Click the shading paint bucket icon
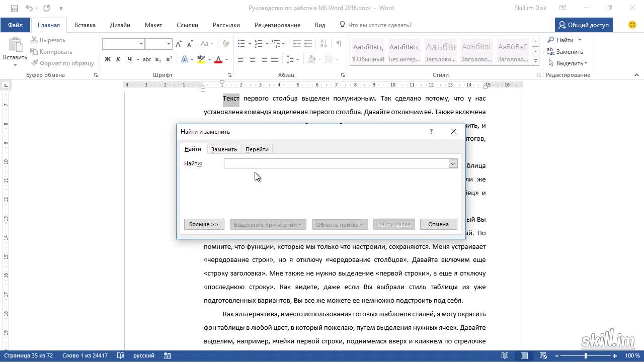The height and width of the screenshot is (362, 644). tap(311, 59)
